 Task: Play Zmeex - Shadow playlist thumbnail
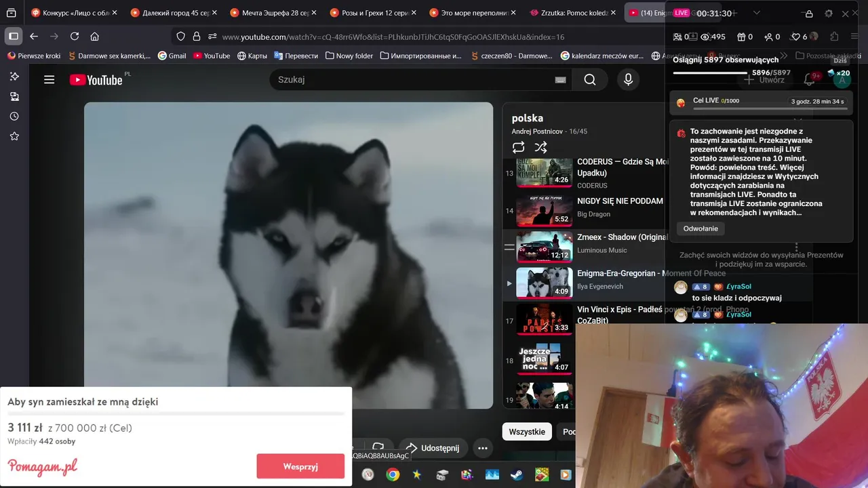pyautogui.click(x=545, y=247)
